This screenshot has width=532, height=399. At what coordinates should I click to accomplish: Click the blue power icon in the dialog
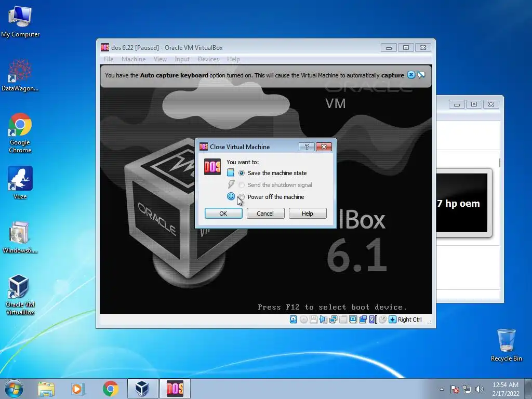(231, 196)
